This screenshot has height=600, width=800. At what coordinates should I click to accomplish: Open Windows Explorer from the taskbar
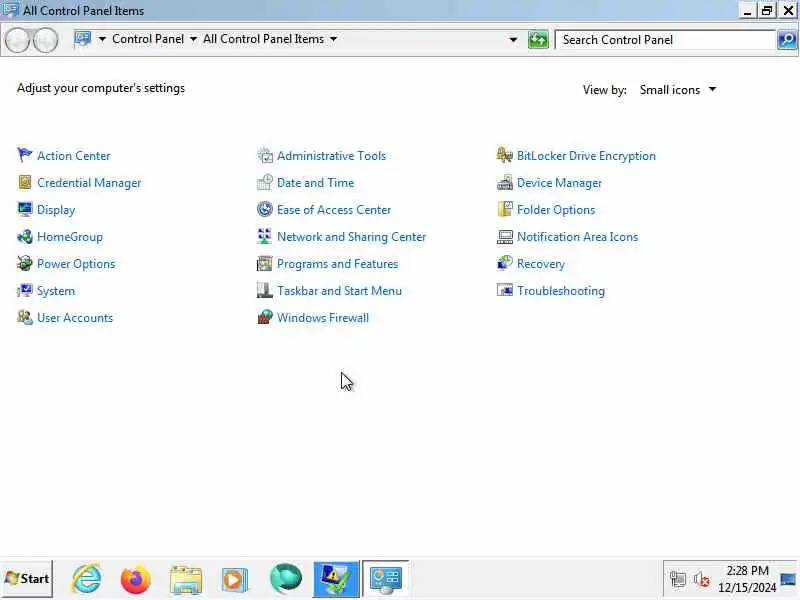click(186, 580)
